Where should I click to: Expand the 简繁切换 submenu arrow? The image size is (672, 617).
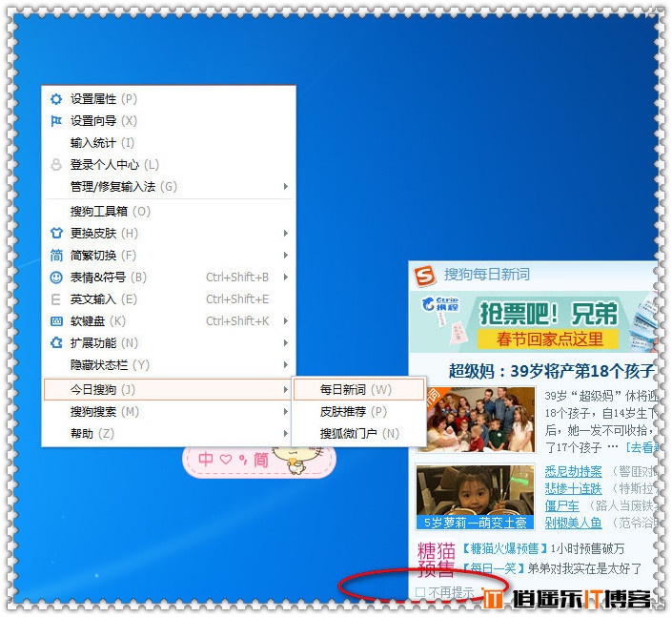(x=285, y=256)
